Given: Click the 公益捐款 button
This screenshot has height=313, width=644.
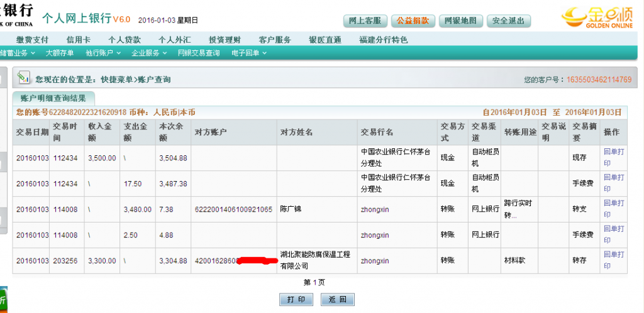Looking at the screenshot, I should click(x=413, y=20).
